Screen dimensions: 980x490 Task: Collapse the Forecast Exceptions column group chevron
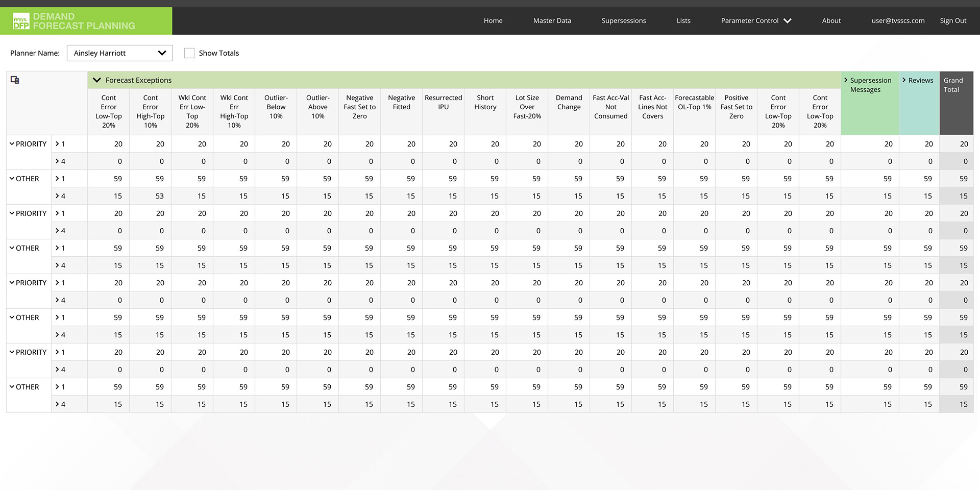[x=96, y=80]
